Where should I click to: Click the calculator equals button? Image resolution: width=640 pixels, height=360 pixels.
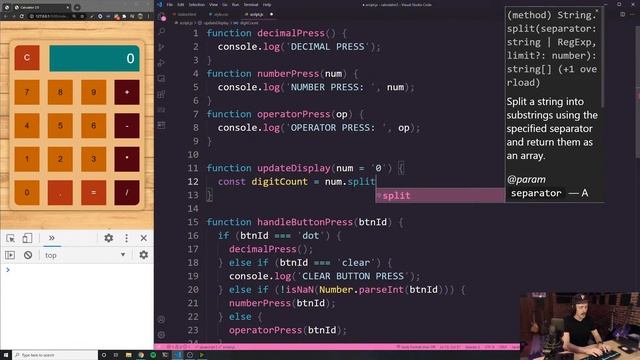[93, 192]
